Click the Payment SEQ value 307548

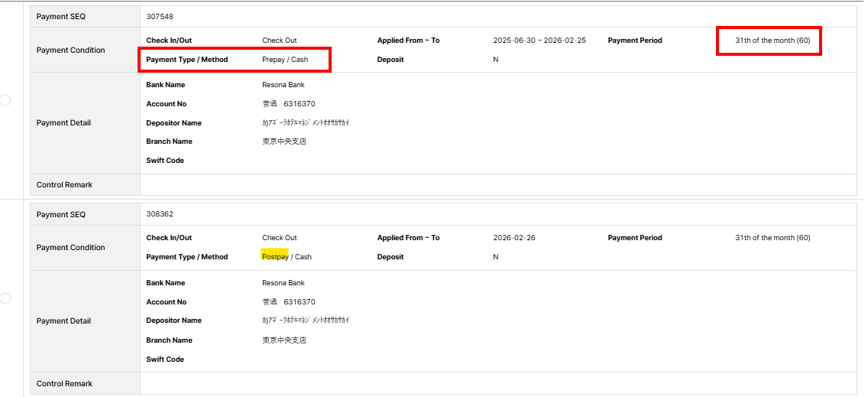tap(160, 16)
